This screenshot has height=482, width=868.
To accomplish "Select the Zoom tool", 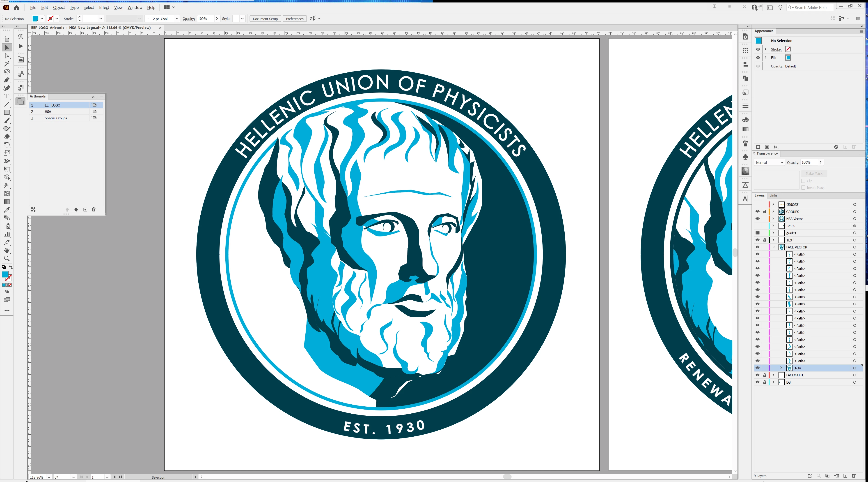I will coord(7,259).
